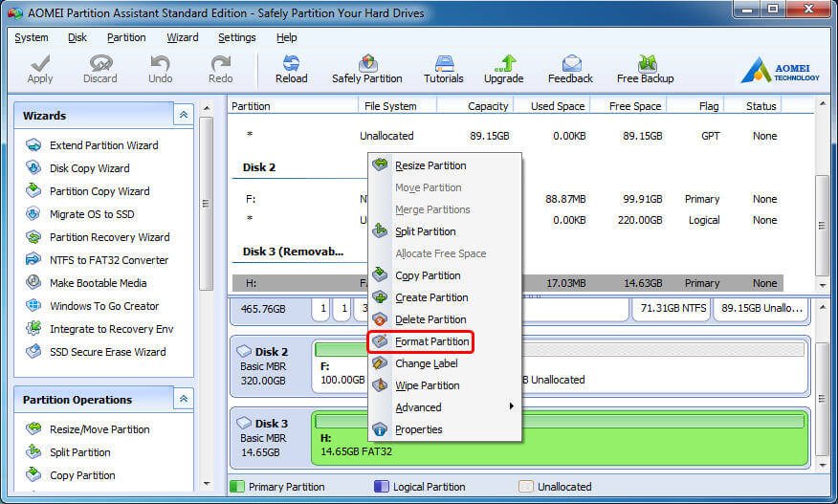Image resolution: width=838 pixels, height=504 pixels.
Task: Select Disk 3 Basic MBR label
Action: click(x=270, y=438)
